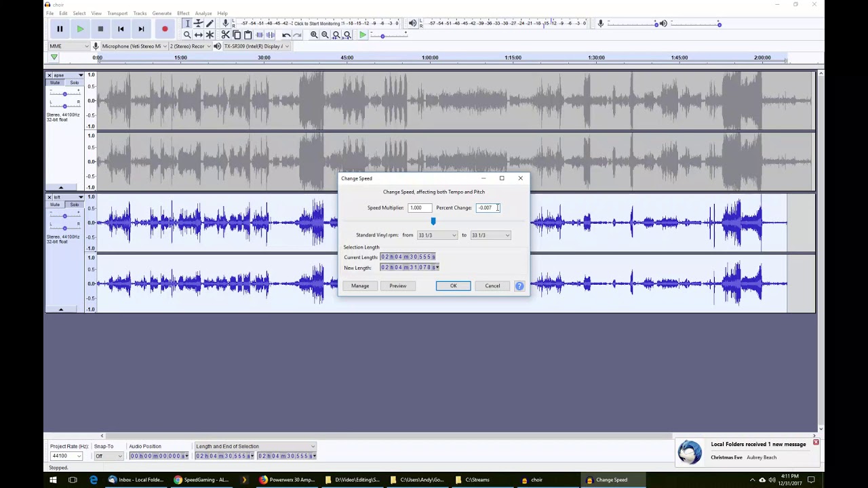
Task: Select the Draw pencil tool
Action: (210, 24)
